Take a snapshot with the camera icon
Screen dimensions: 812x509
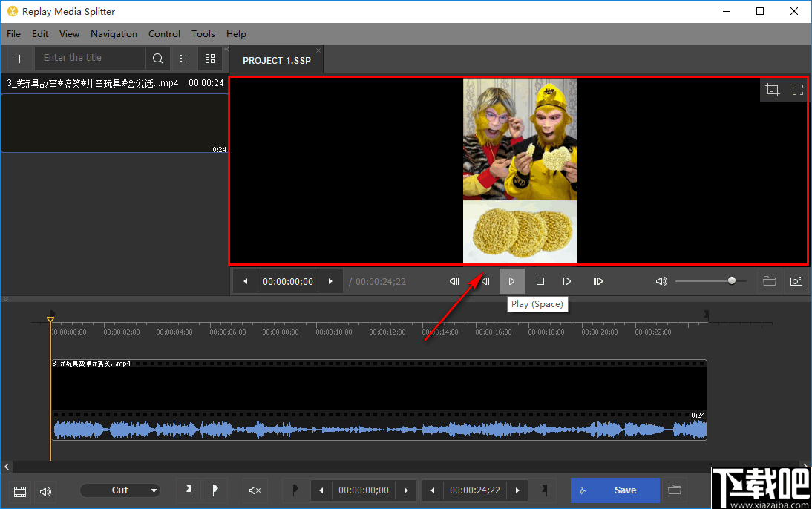(796, 281)
